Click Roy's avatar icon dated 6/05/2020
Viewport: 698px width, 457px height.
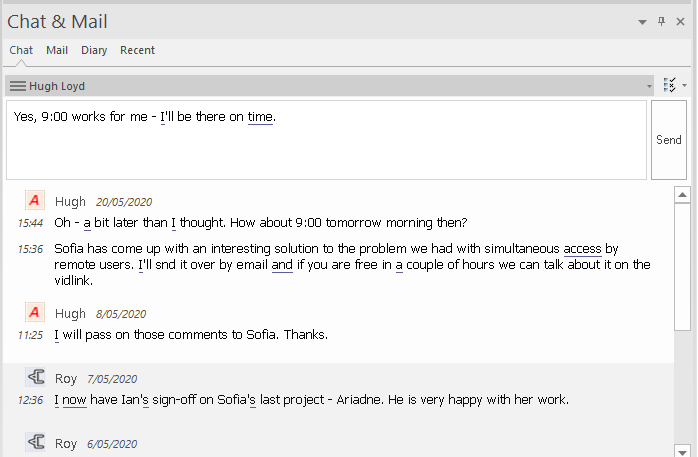click(x=35, y=442)
